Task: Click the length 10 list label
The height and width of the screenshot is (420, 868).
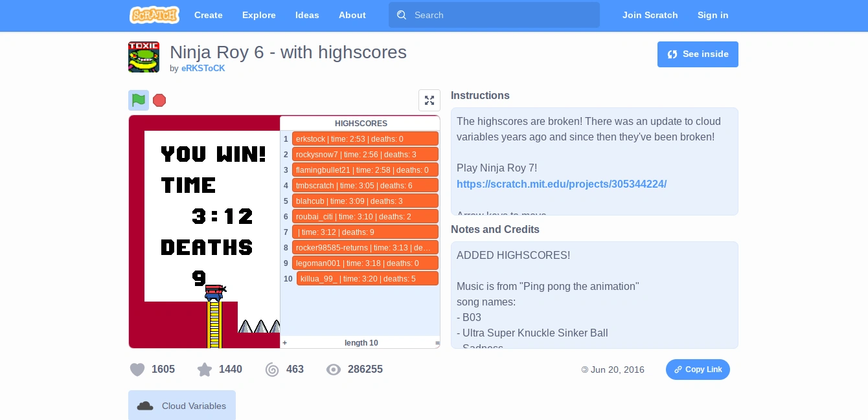Action: 361,343
